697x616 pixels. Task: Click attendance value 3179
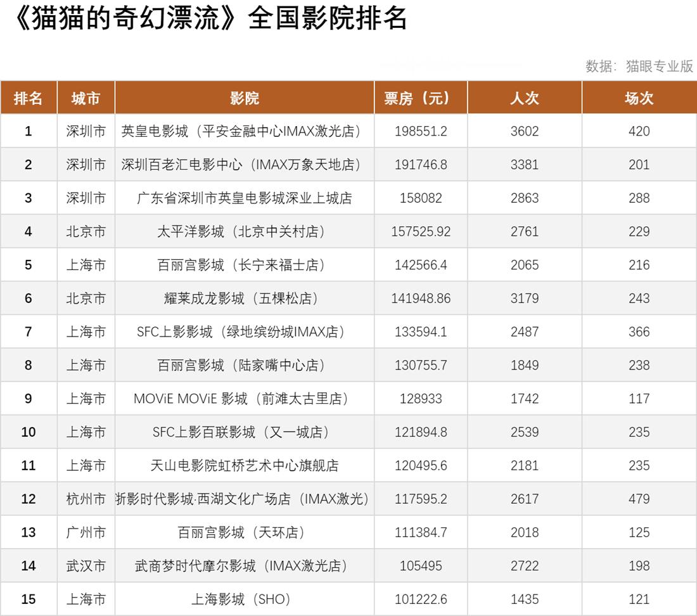coord(525,298)
